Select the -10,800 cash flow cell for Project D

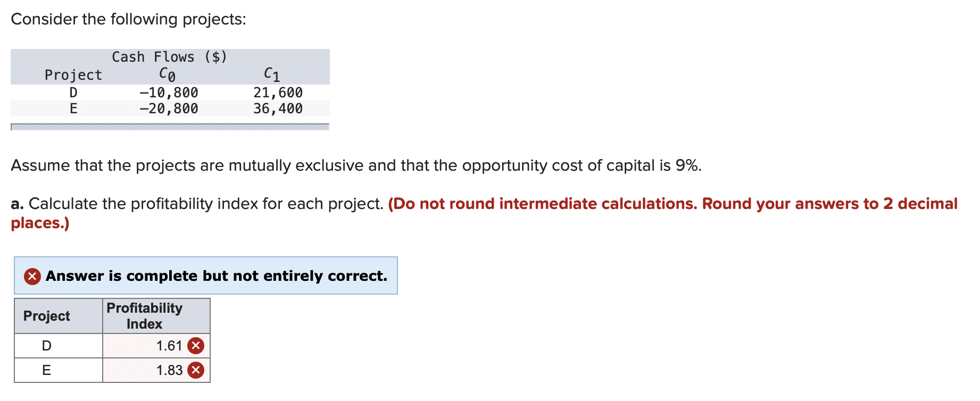click(x=168, y=91)
